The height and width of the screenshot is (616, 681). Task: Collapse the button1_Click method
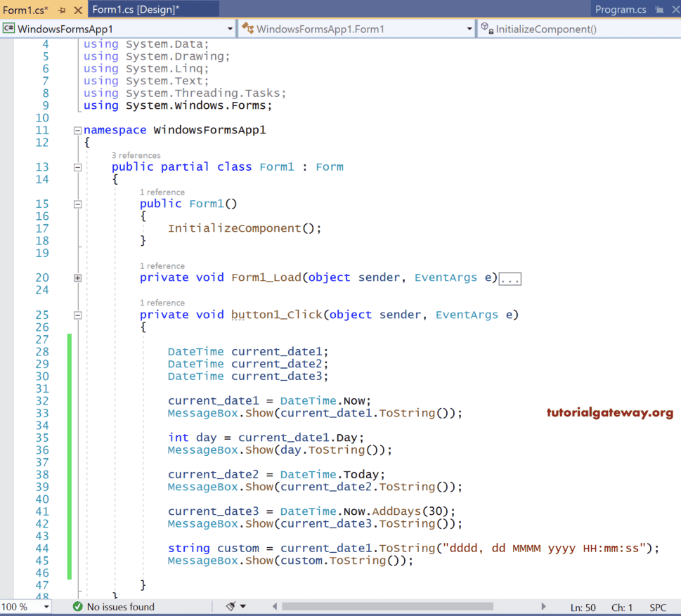pos(77,315)
